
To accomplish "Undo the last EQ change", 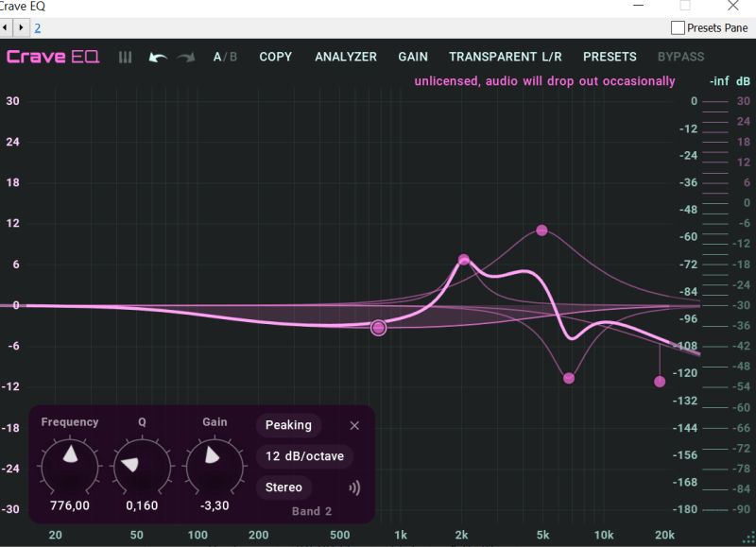I will click(158, 58).
